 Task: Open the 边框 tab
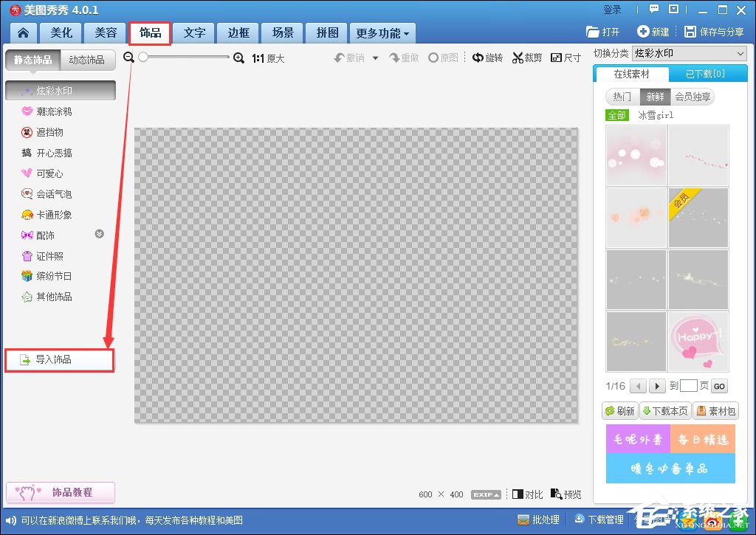[x=238, y=32]
